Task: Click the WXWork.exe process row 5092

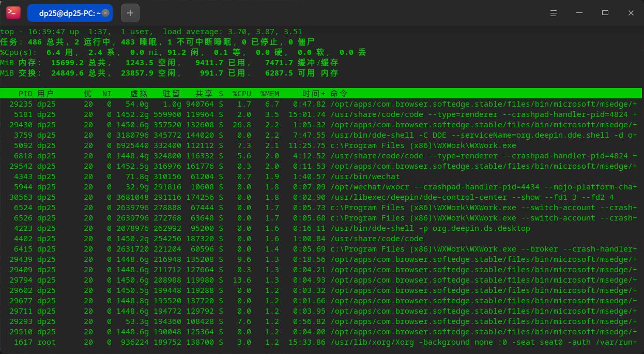Action: click(321, 145)
